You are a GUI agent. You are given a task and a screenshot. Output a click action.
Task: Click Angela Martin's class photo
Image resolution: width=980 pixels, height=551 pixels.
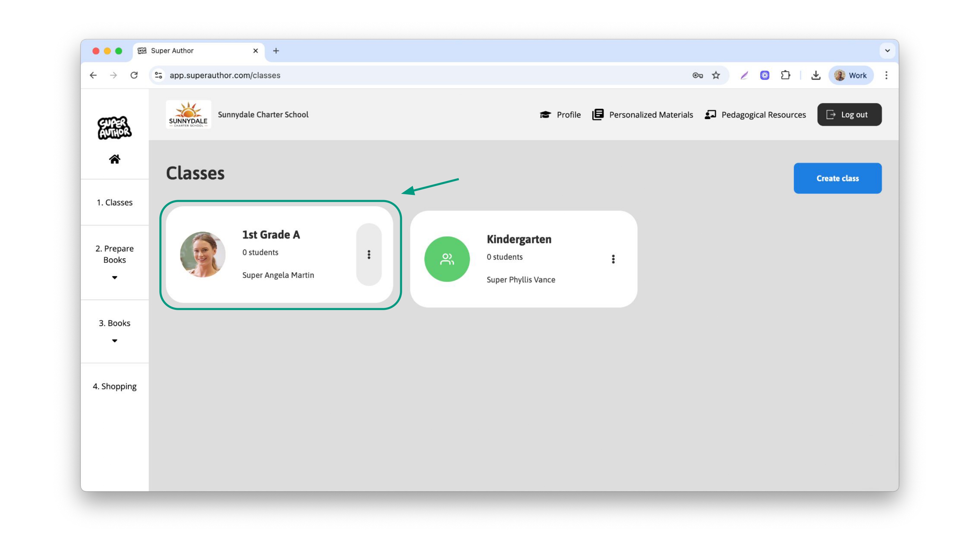tap(203, 254)
